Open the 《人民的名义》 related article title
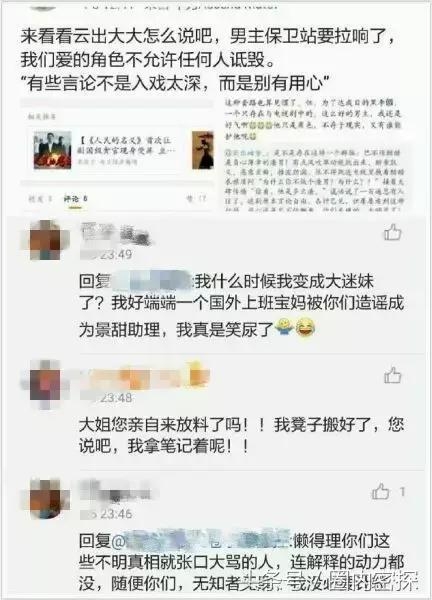This screenshot has height=600, width=432. tap(126, 145)
